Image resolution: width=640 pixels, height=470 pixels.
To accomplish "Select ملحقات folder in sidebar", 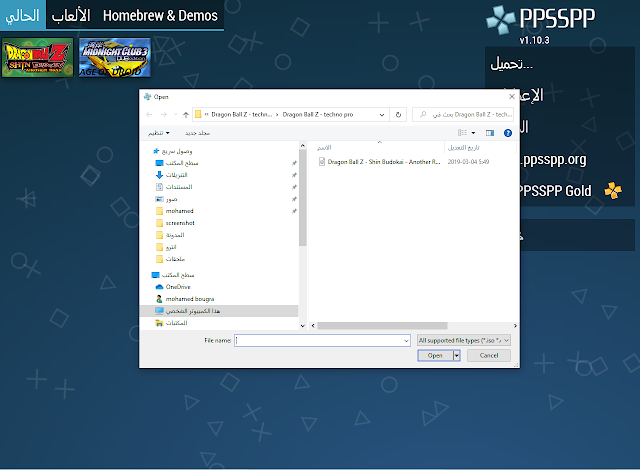I will tap(170, 259).
